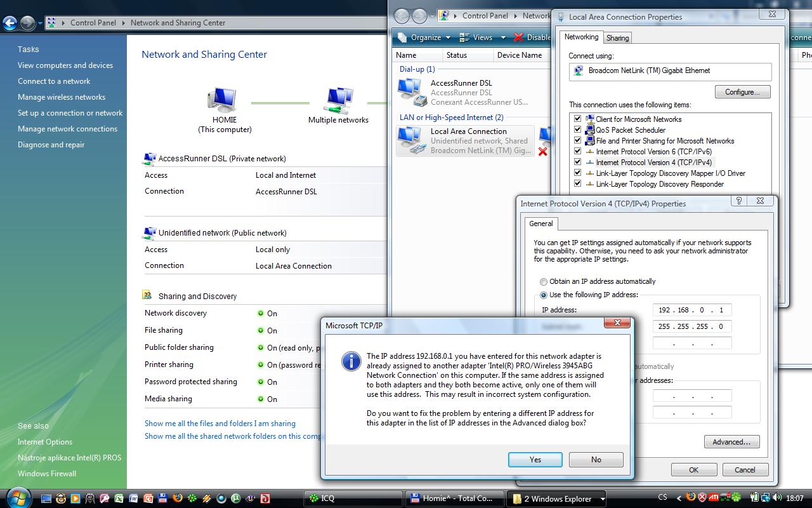Open Manage wireless networks task
The height and width of the screenshot is (508, 812).
point(62,97)
